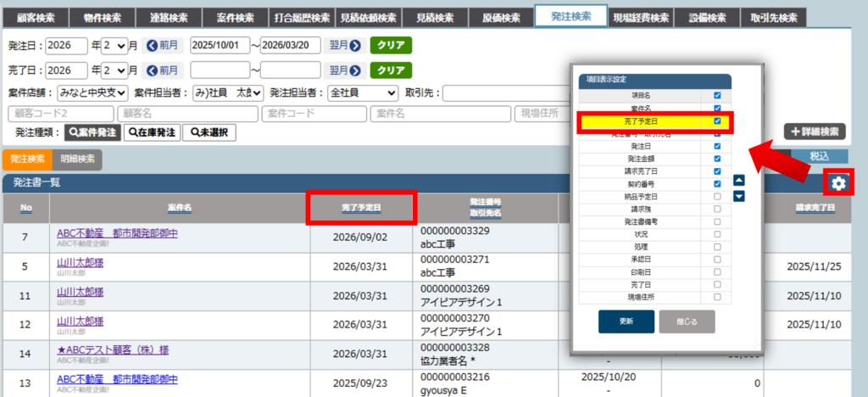This screenshot has height=397, width=868.
Task: Open the ABC不動産 都市開発部御中 link in row 7
Action: tap(117, 233)
